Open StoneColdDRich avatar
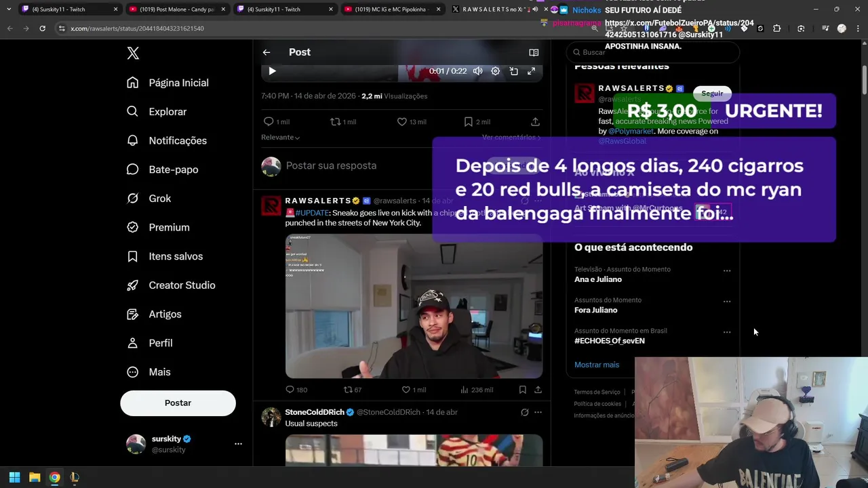868x488 pixels. 271,417
